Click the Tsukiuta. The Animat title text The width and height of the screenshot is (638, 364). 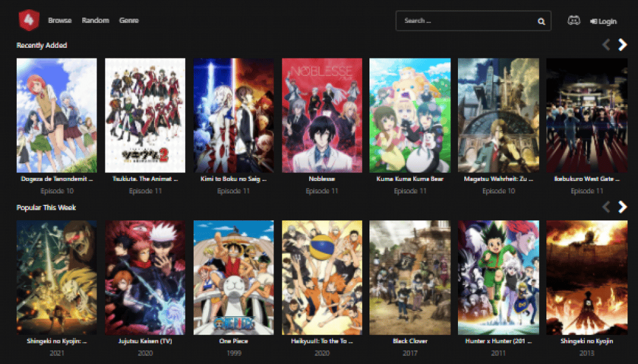[x=145, y=179]
